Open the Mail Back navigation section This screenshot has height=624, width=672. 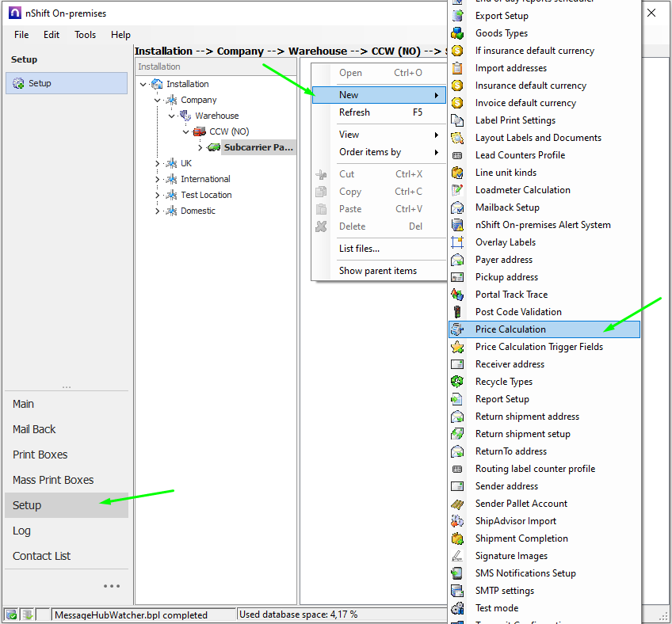[x=34, y=429]
